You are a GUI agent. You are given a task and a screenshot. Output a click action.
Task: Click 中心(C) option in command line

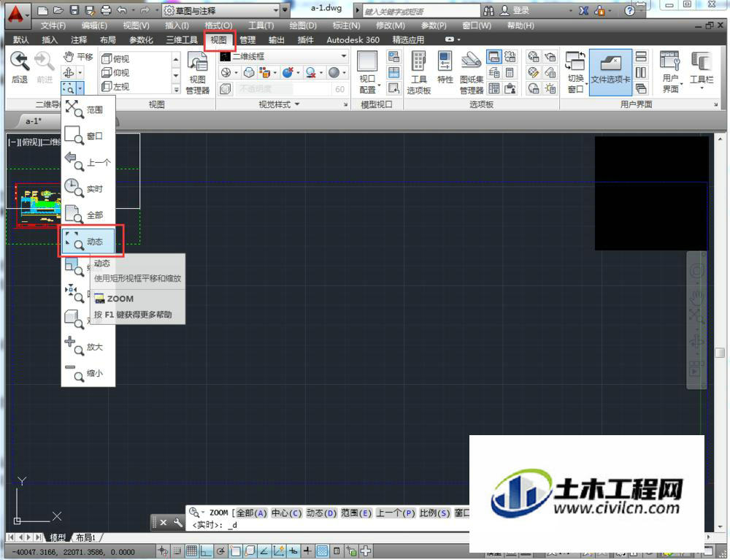coord(287,513)
